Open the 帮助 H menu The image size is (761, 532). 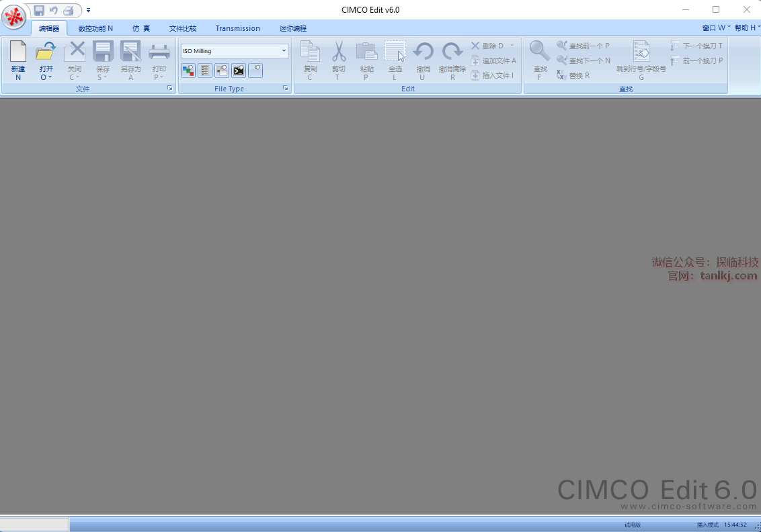[x=747, y=28]
